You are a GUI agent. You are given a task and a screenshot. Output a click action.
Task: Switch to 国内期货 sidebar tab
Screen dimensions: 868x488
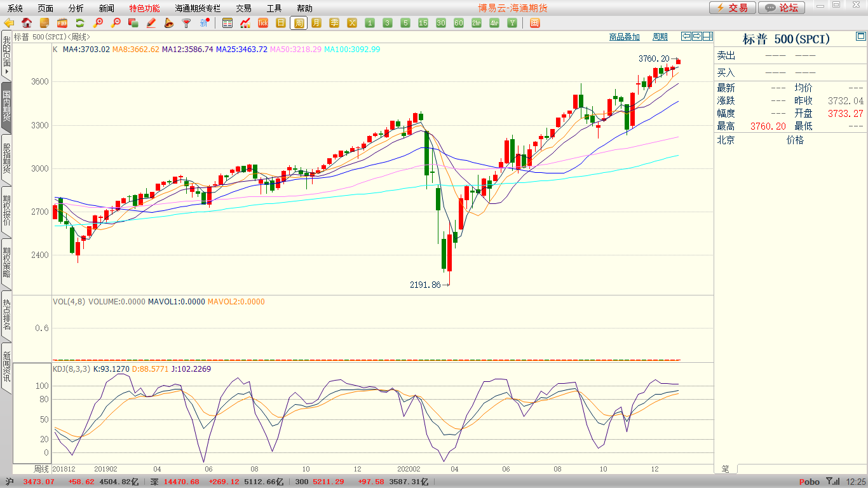pos(6,107)
